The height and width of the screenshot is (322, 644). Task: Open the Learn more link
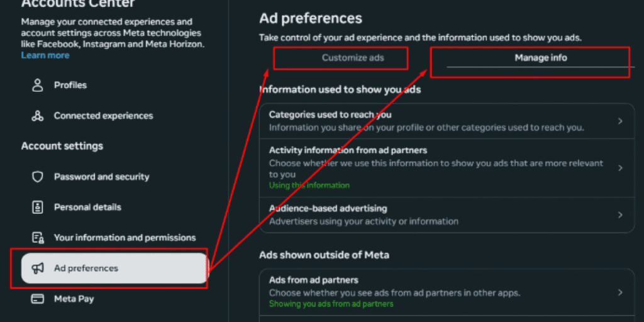point(45,55)
